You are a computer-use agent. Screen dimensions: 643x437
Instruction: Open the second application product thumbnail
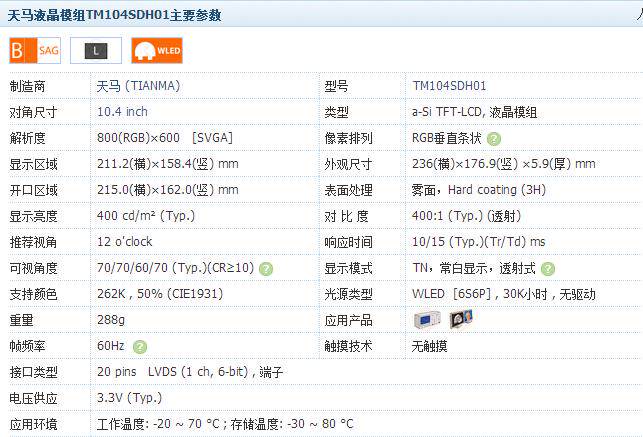(461, 319)
